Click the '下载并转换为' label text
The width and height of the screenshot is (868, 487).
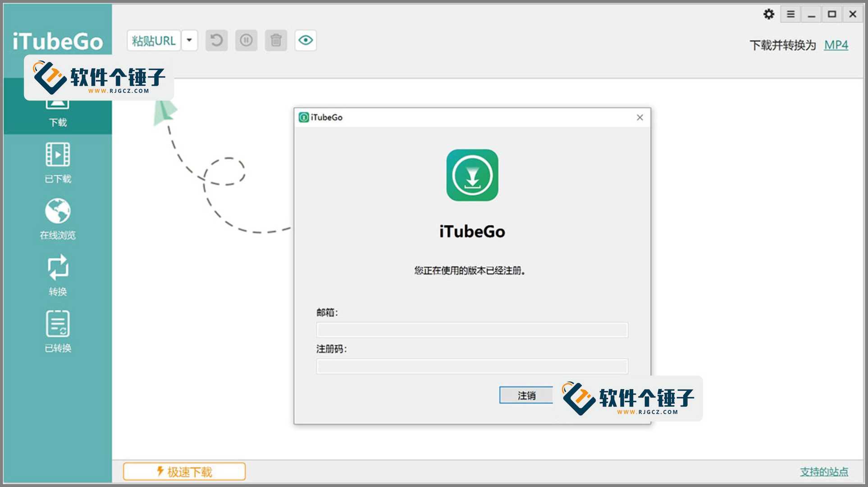(x=783, y=45)
